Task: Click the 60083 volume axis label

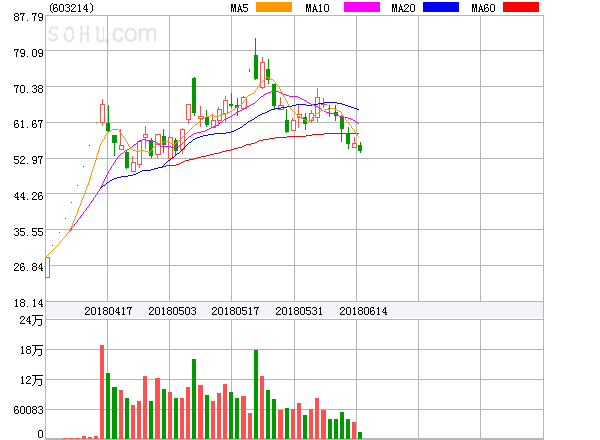Action: click(x=29, y=410)
